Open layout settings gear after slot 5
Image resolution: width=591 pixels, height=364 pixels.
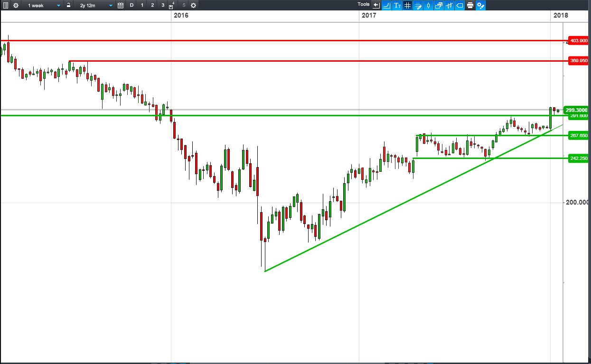193,5
